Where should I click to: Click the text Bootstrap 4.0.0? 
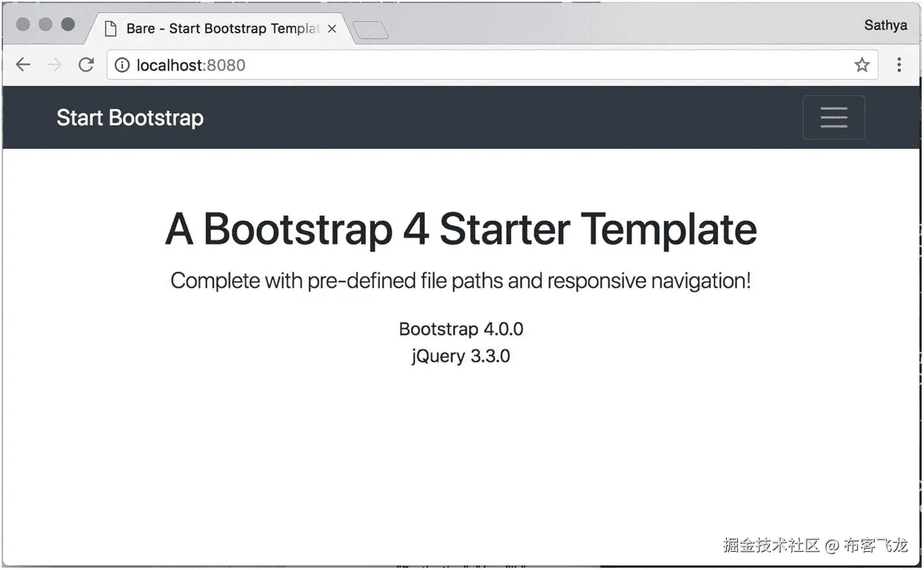(461, 329)
